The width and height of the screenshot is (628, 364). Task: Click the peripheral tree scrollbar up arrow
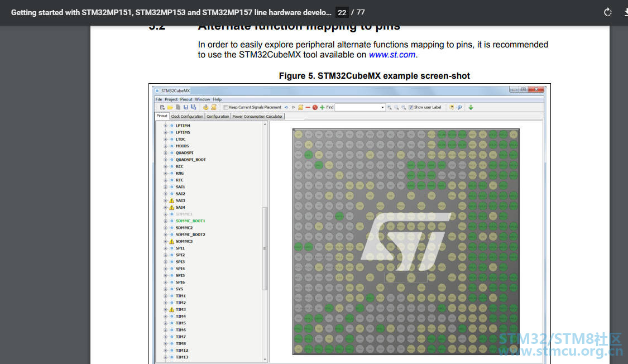pos(265,124)
